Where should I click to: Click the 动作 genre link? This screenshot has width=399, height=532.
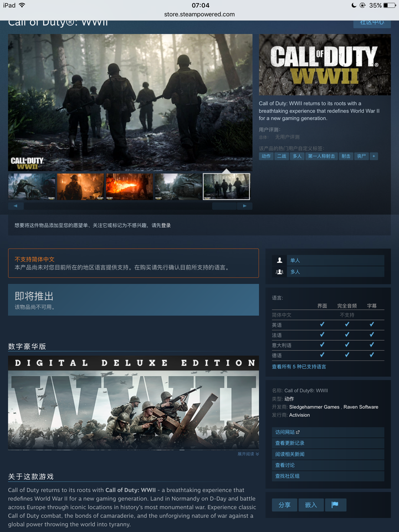click(x=289, y=398)
